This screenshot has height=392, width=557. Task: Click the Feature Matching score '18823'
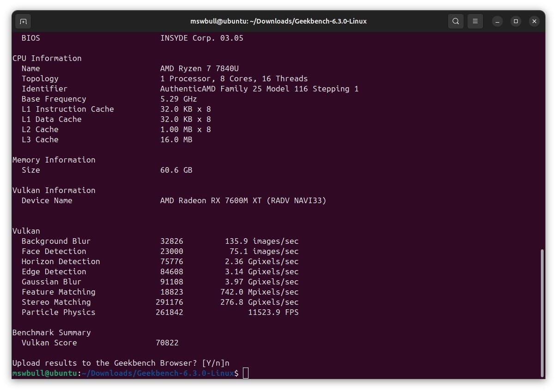[x=171, y=292]
